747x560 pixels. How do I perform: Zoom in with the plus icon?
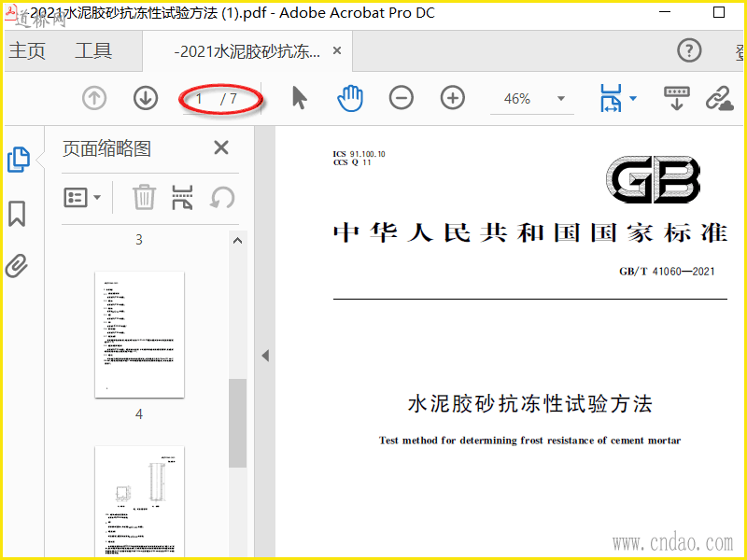(453, 98)
